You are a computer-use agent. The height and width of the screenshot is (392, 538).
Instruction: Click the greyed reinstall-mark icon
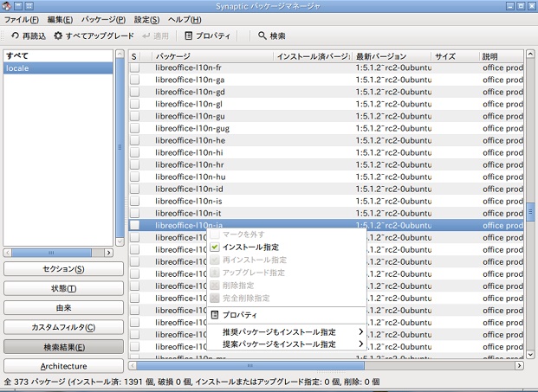click(x=215, y=260)
